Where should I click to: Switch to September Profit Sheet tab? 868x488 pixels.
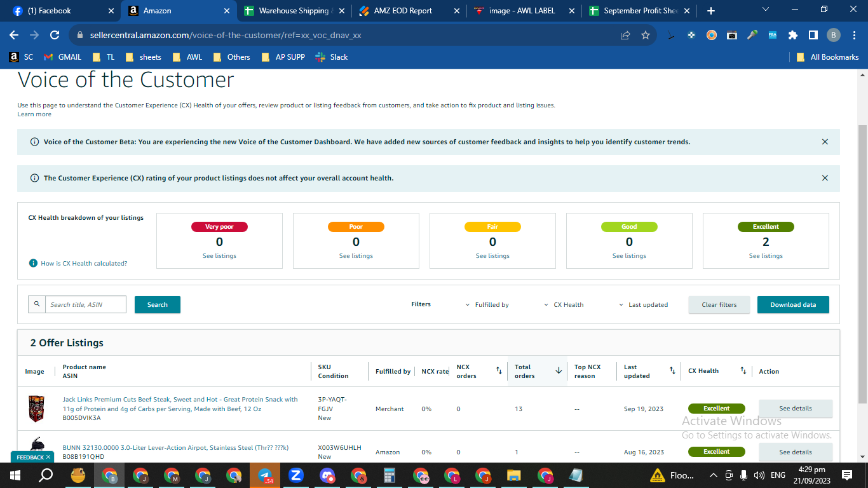coord(639,11)
